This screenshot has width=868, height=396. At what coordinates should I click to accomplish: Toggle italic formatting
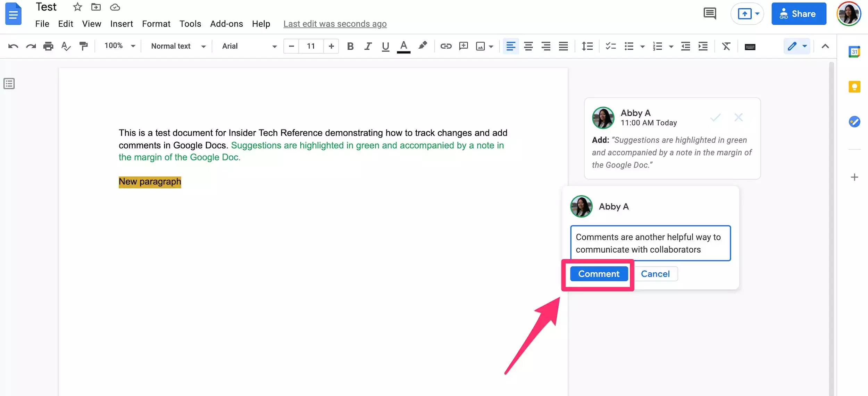click(368, 46)
